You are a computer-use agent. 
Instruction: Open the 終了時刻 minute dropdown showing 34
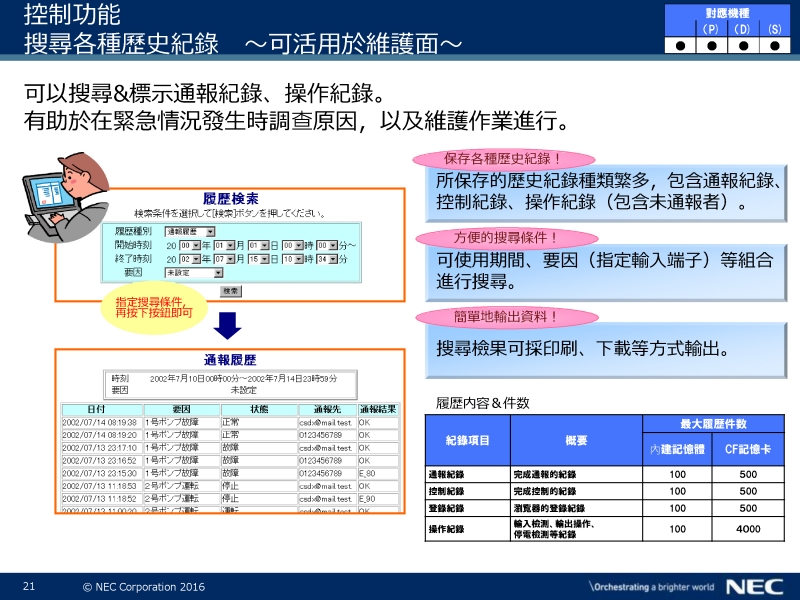(x=327, y=259)
